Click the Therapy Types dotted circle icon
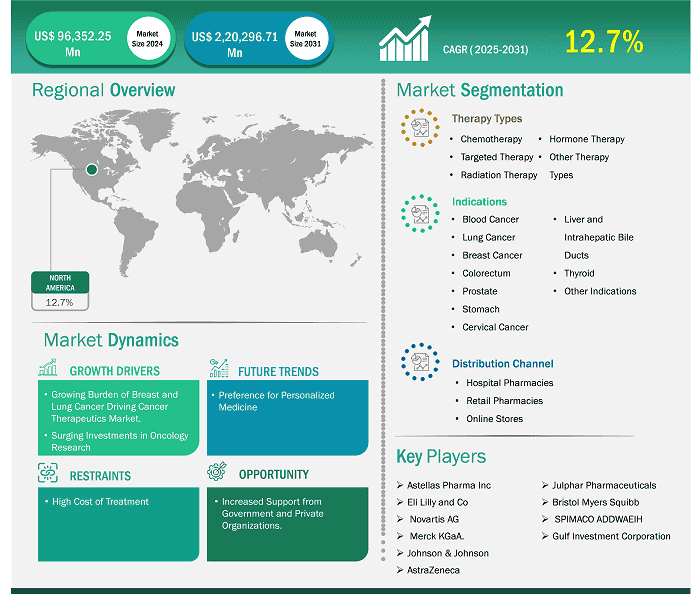 pos(420,128)
